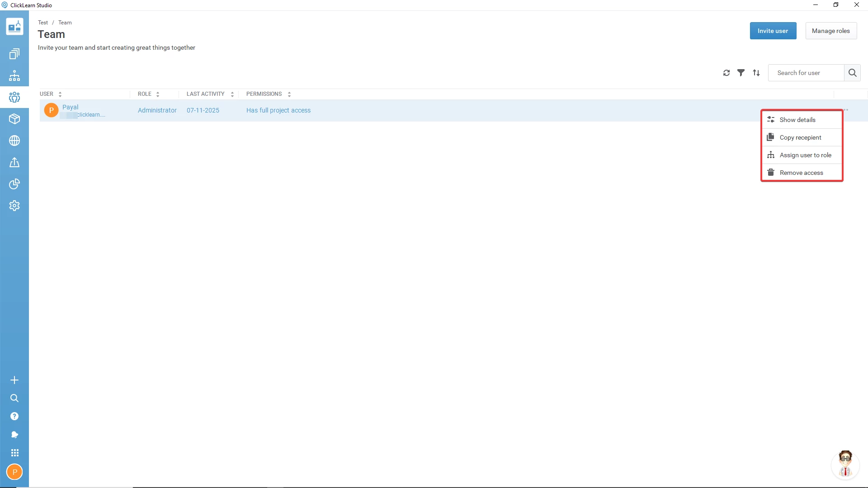The width and height of the screenshot is (868, 488).
Task: Focus the Search for user field
Action: point(806,73)
